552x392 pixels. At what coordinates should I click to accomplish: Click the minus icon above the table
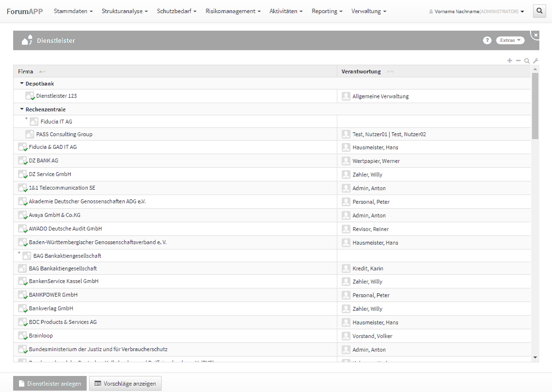(x=518, y=61)
